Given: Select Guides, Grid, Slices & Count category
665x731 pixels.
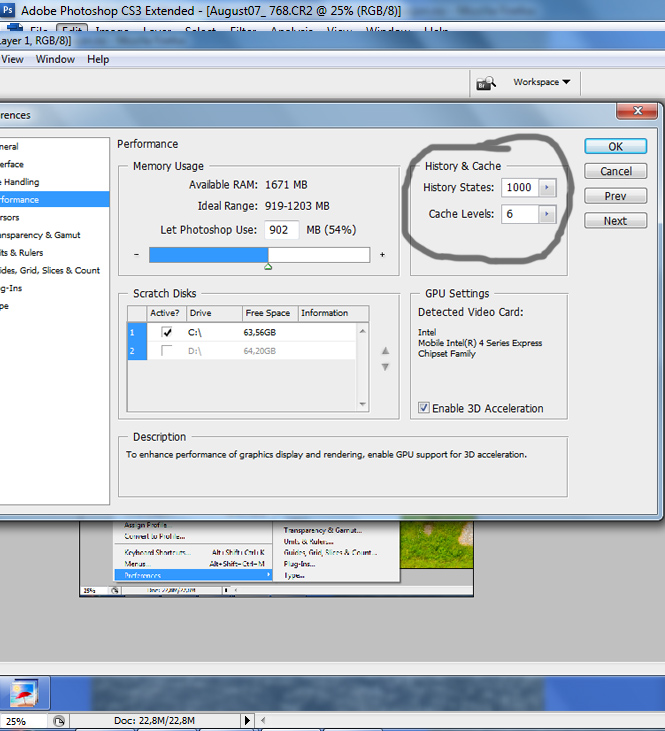Looking at the screenshot, I should 55,270.
